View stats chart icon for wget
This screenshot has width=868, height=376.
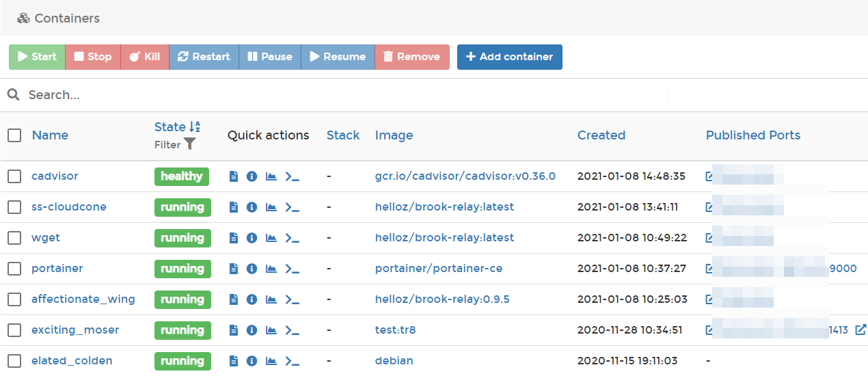271,238
